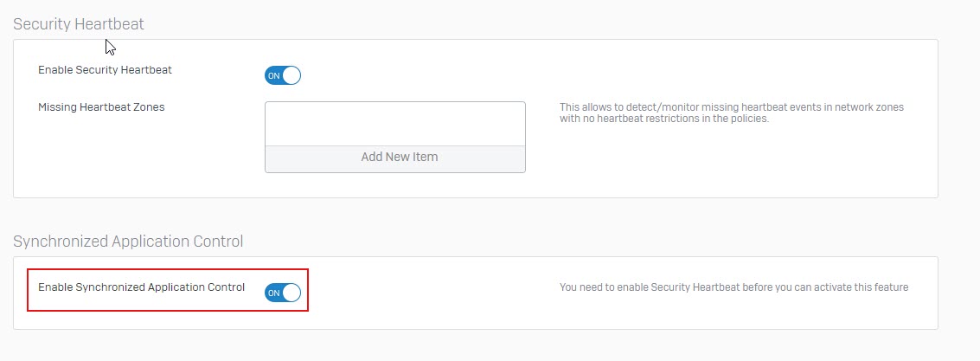Click the Missing Heartbeat Zones label
This screenshot has width=980, height=361.
pos(101,107)
